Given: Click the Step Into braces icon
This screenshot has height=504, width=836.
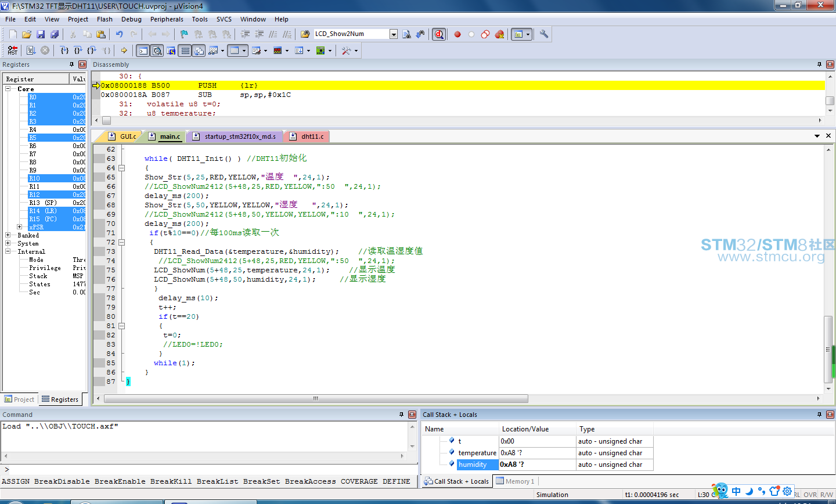Looking at the screenshot, I should click(x=64, y=51).
